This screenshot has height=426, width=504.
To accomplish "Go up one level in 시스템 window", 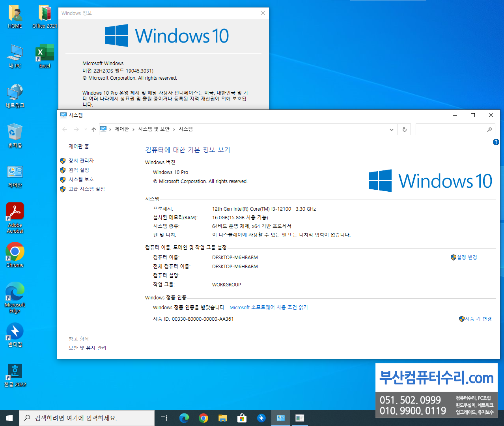I will (x=94, y=129).
